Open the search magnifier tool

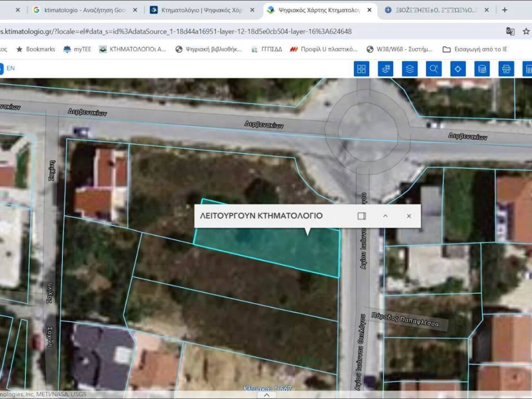click(433, 69)
